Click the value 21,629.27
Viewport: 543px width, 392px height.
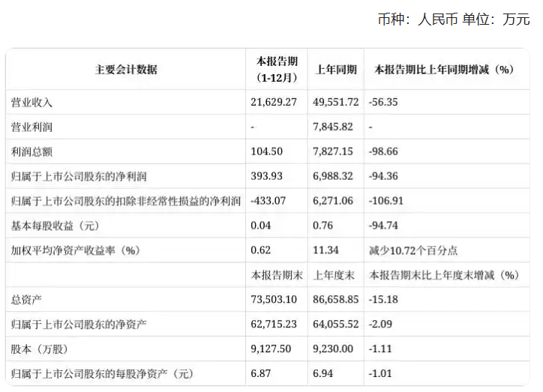276,102
